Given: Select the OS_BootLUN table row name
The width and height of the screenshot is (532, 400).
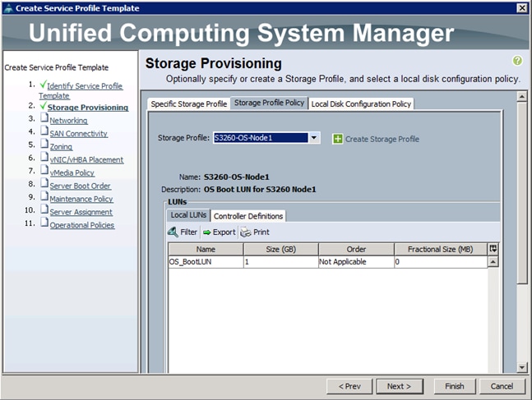Looking at the screenshot, I should tap(206, 262).
